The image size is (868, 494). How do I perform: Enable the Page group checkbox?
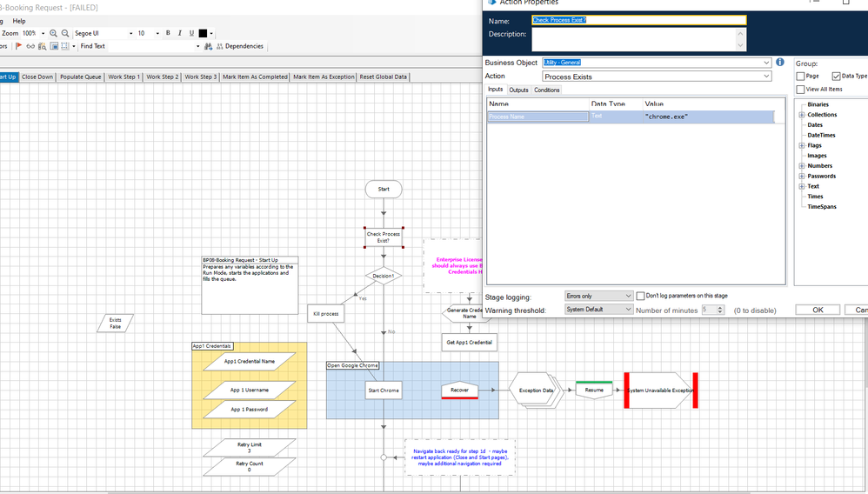coord(801,77)
